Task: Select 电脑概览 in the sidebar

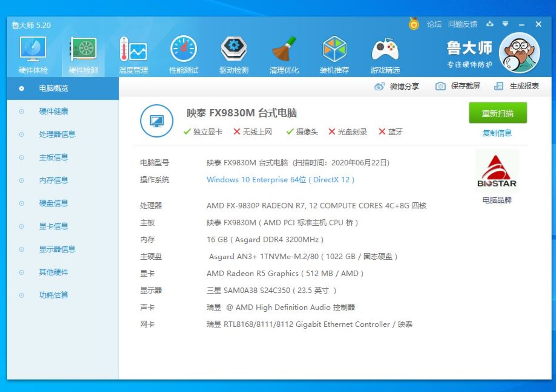Action: point(63,89)
